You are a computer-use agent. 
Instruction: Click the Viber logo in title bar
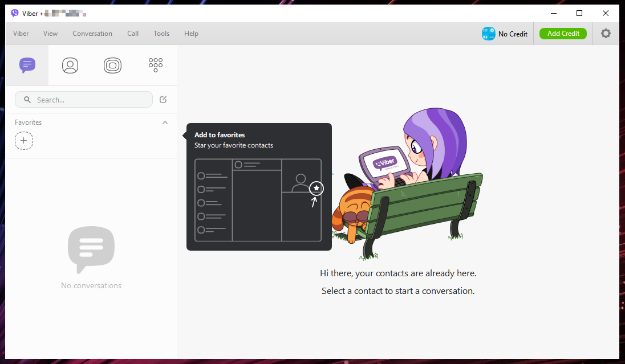point(15,13)
